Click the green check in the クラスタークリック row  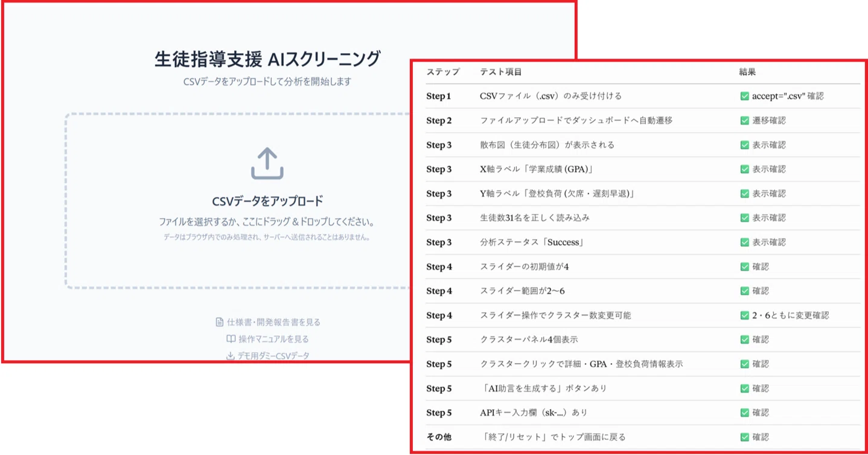click(x=745, y=364)
